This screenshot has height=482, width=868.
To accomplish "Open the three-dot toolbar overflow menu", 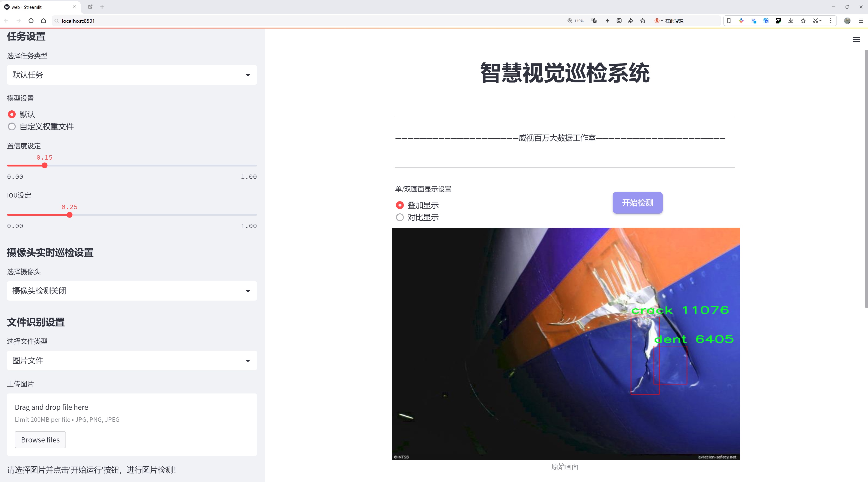I will pos(831,20).
